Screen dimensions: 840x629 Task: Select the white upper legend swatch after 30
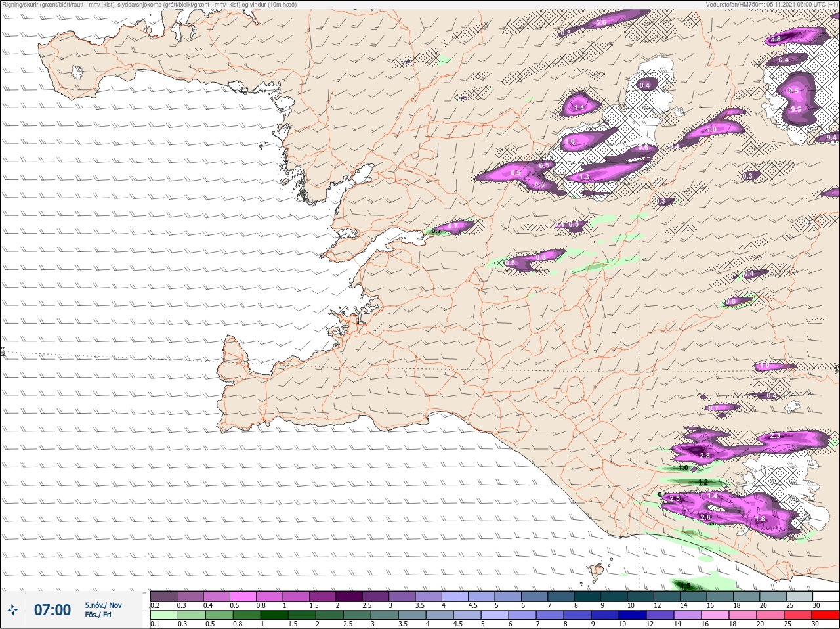826,596
